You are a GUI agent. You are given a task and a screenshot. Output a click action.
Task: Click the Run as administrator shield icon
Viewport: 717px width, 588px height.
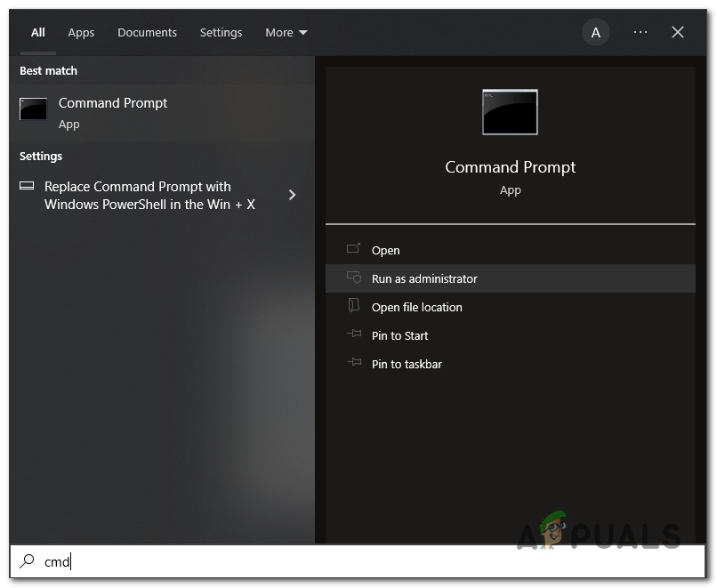[355, 278]
